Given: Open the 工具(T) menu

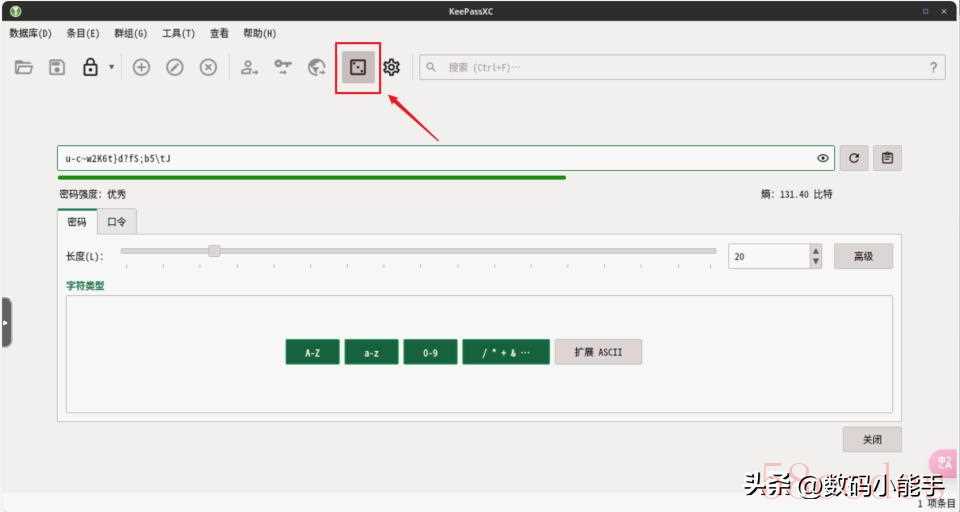Looking at the screenshot, I should tap(178, 33).
